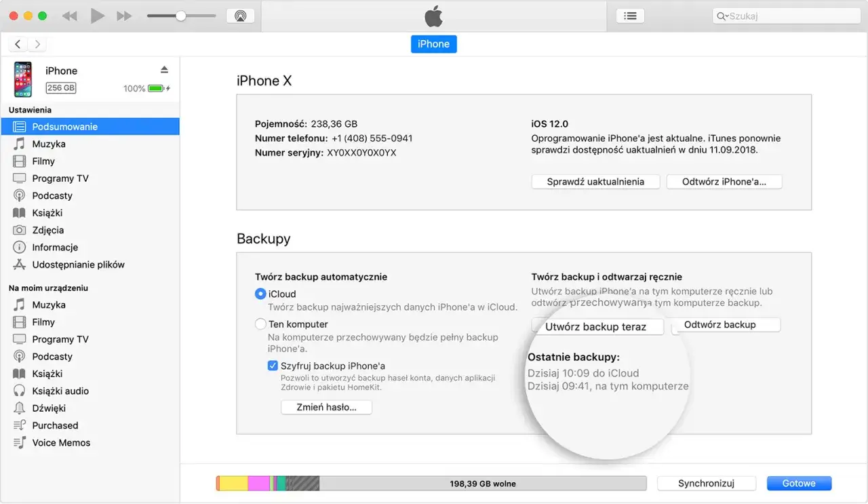Open Zdjęcia settings for the iPhone
Viewport: 868px width, 504px height.
[x=47, y=230]
